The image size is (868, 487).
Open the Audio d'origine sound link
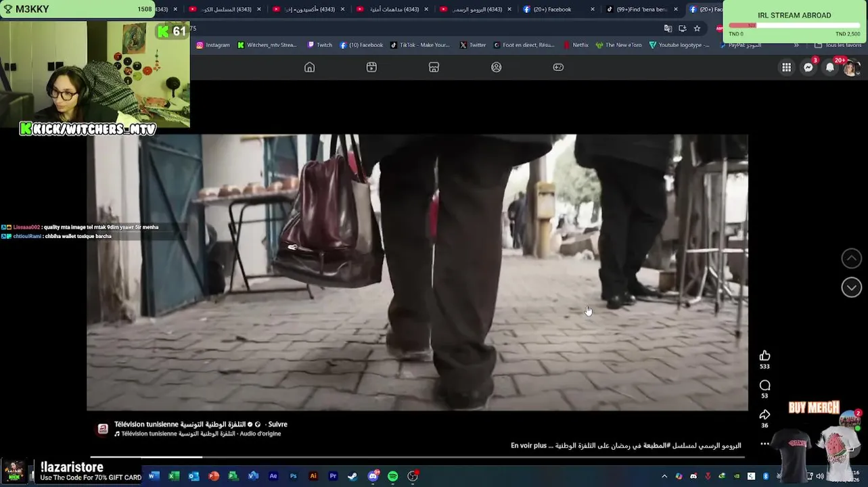(260, 434)
